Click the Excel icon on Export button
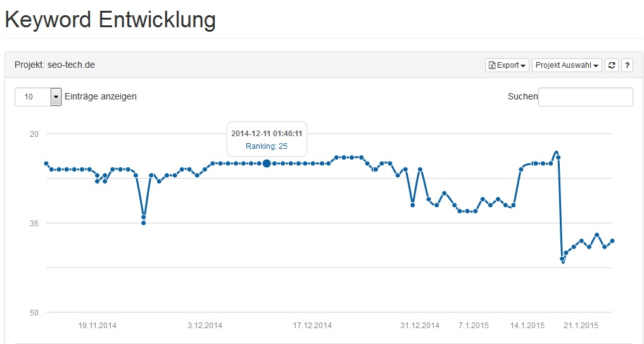The height and width of the screenshot is (344, 644). pyautogui.click(x=492, y=65)
